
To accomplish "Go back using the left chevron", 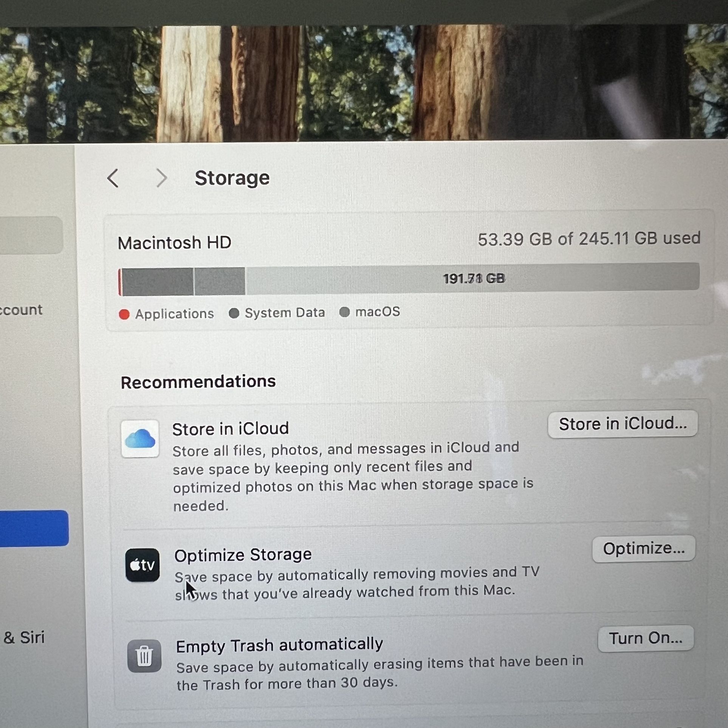I will click(x=113, y=178).
